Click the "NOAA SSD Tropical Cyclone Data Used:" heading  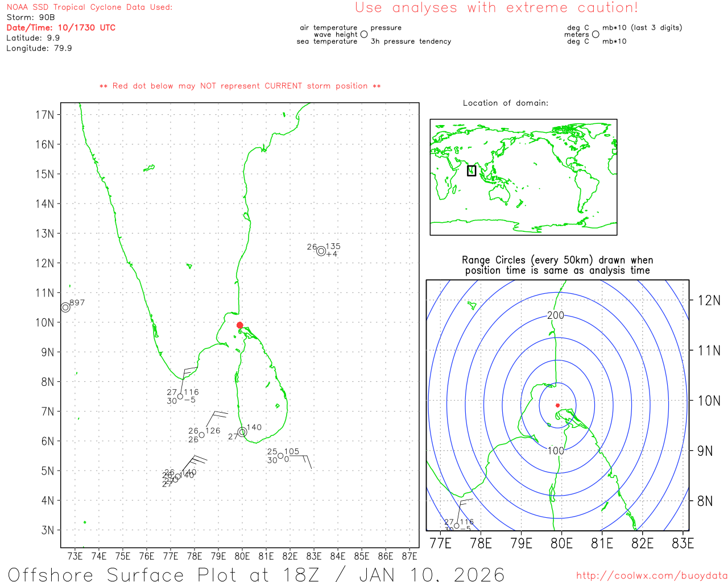point(89,7)
